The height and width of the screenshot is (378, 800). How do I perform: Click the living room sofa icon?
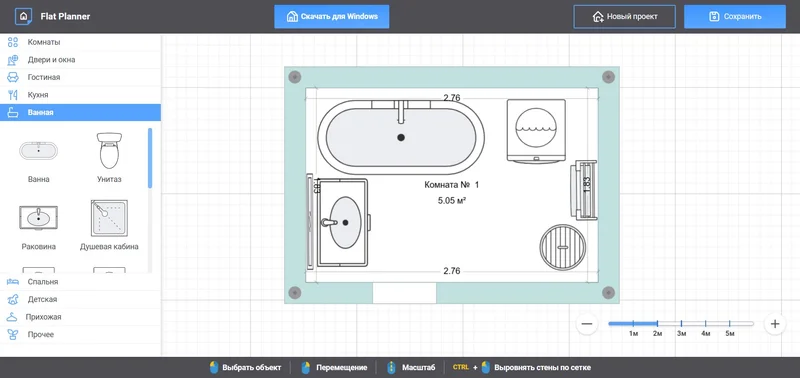(x=13, y=78)
